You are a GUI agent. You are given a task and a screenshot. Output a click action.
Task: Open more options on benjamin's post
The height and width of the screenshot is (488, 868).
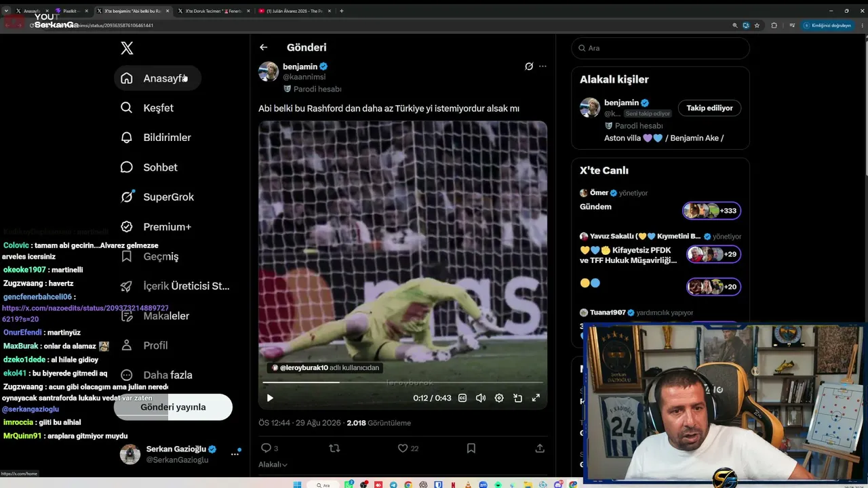(x=542, y=66)
